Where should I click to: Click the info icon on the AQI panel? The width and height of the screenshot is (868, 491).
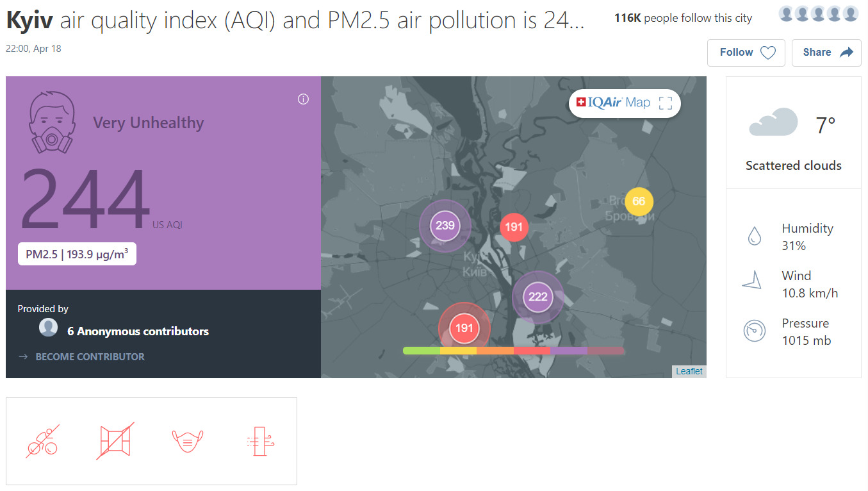click(x=304, y=99)
